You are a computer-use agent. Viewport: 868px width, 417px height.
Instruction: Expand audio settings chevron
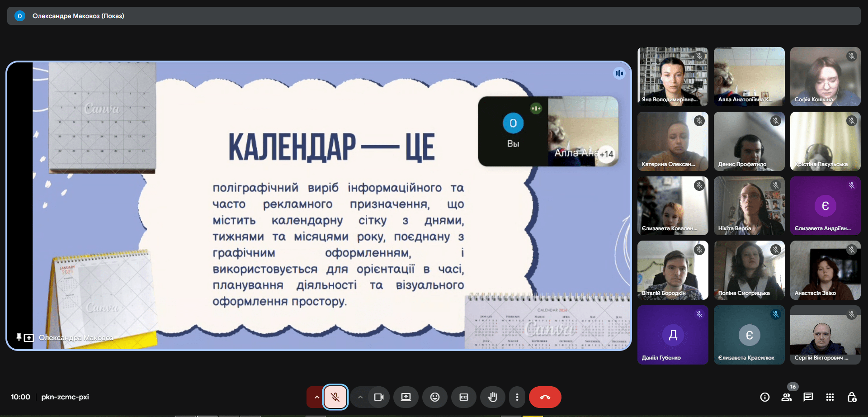[316, 397]
